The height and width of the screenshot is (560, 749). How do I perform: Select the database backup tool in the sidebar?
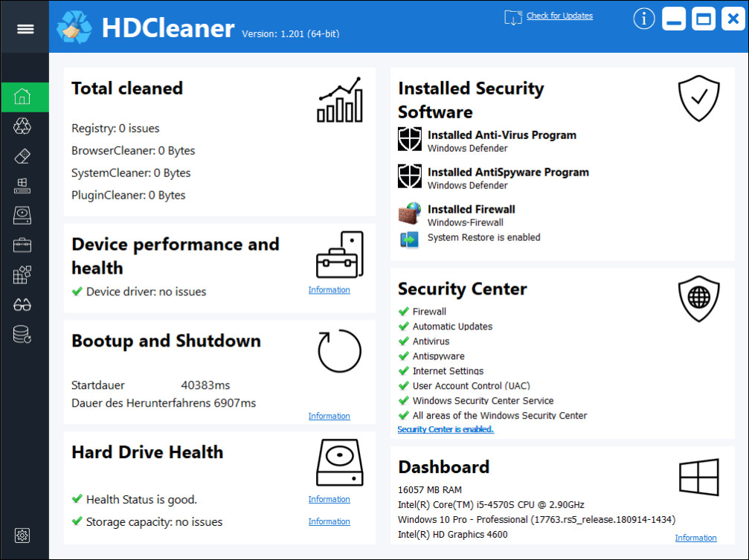22,334
